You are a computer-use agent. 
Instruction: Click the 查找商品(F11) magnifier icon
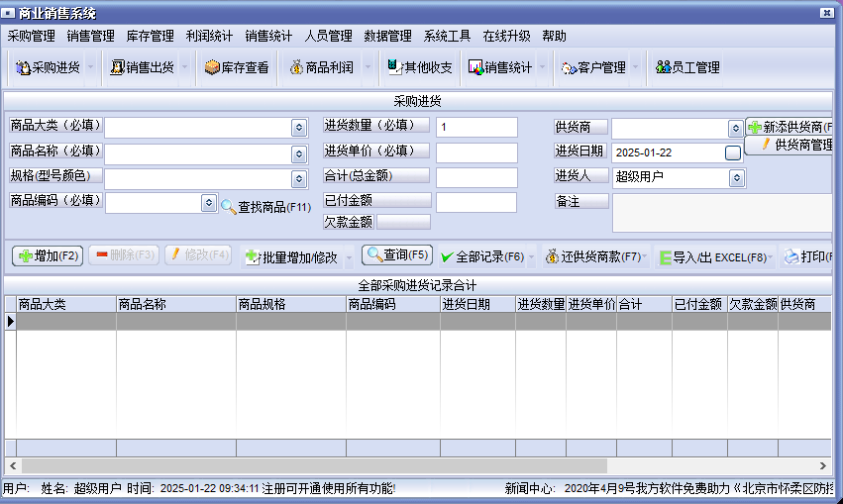[229, 207]
